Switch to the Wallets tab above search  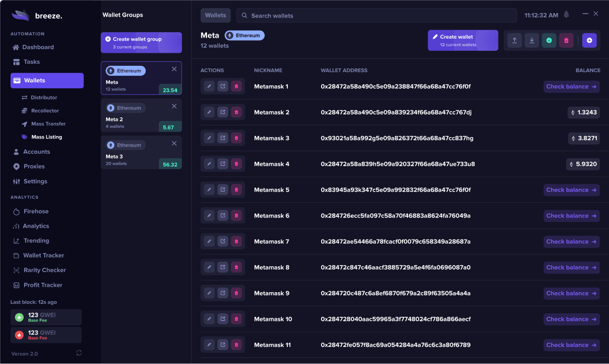(215, 15)
